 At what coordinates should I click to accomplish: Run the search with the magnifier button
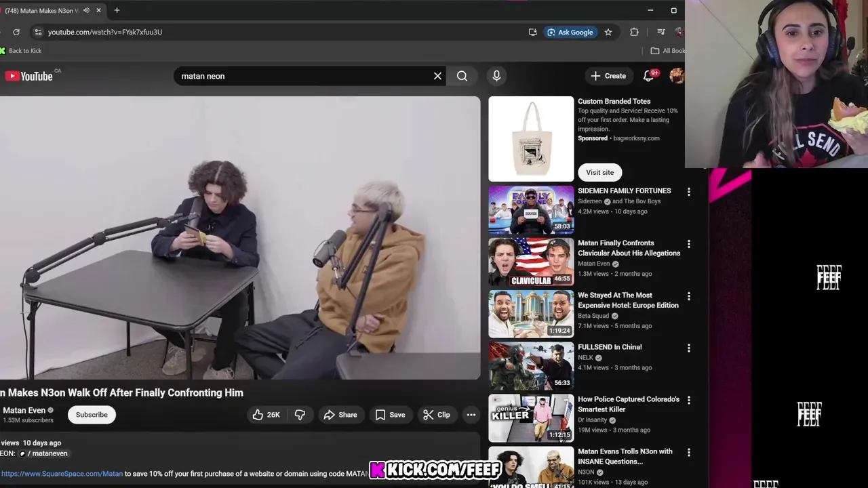(x=462, y=76)
